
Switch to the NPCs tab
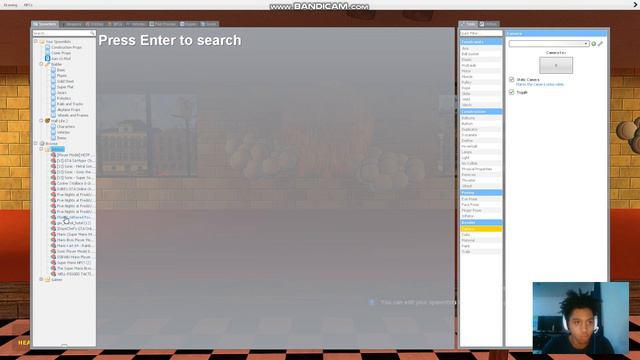coord(116,24)
